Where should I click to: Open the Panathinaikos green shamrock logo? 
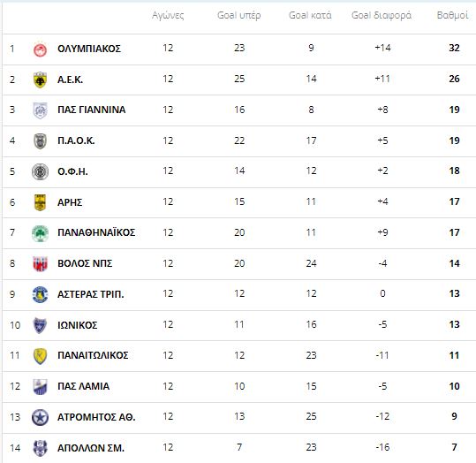(40, 233)
